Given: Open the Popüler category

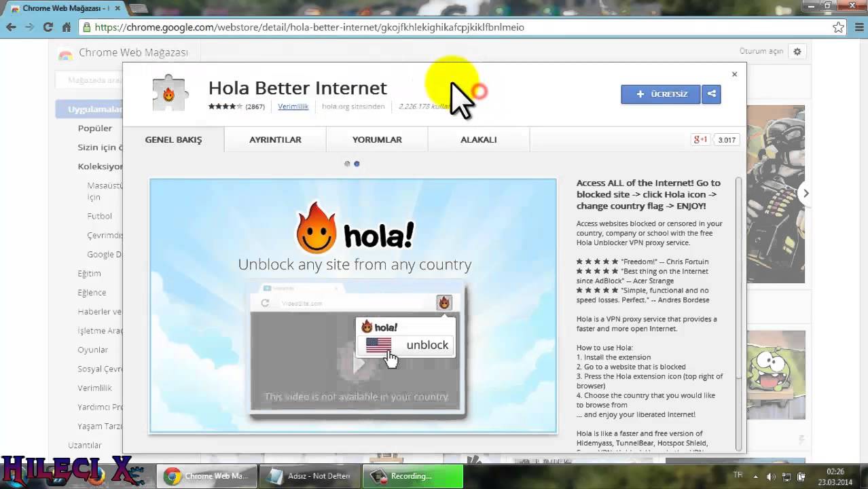Looking at the screenshot, I should coord(94,128).
